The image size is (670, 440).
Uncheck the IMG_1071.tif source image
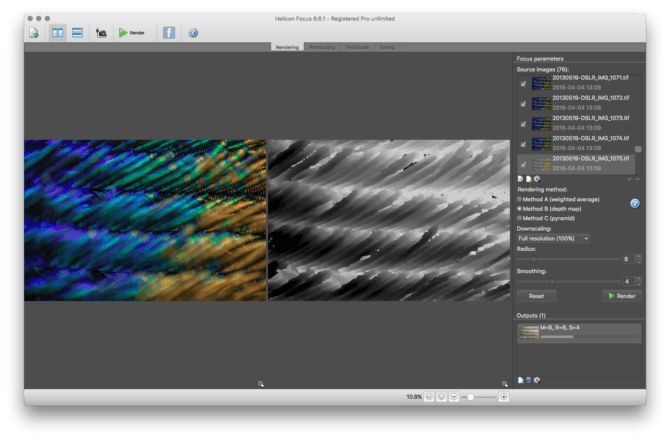click(x=523, y=84)
